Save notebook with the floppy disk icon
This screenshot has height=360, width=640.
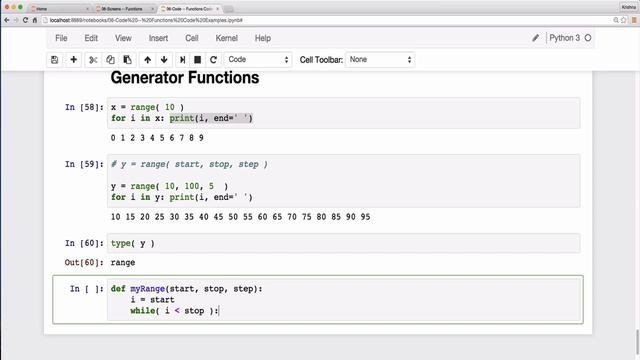click(x=54, y=60)
